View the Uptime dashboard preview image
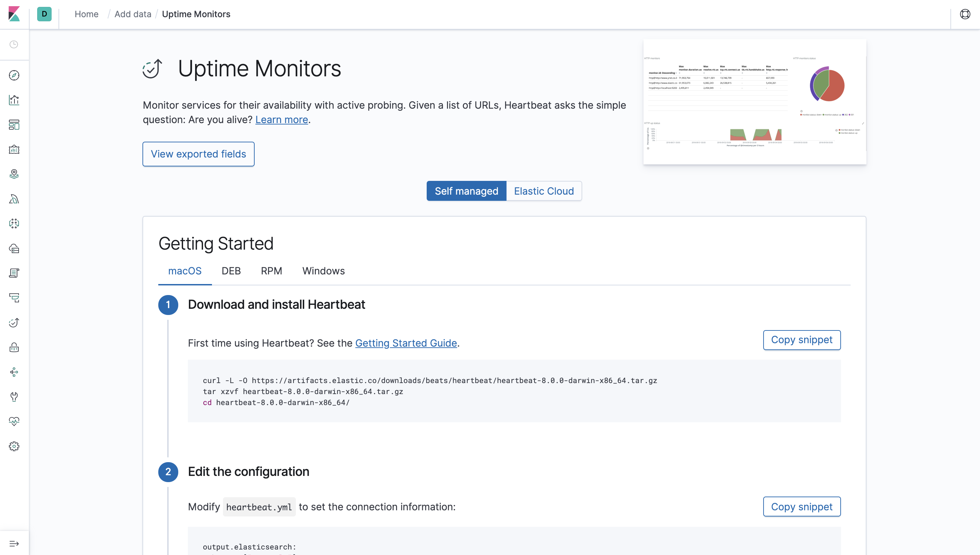The image size is (980, 555). click(x=754, y=102)
